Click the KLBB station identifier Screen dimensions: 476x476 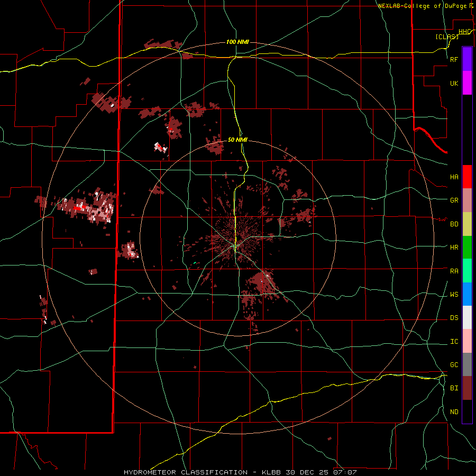tap(271, 472)
